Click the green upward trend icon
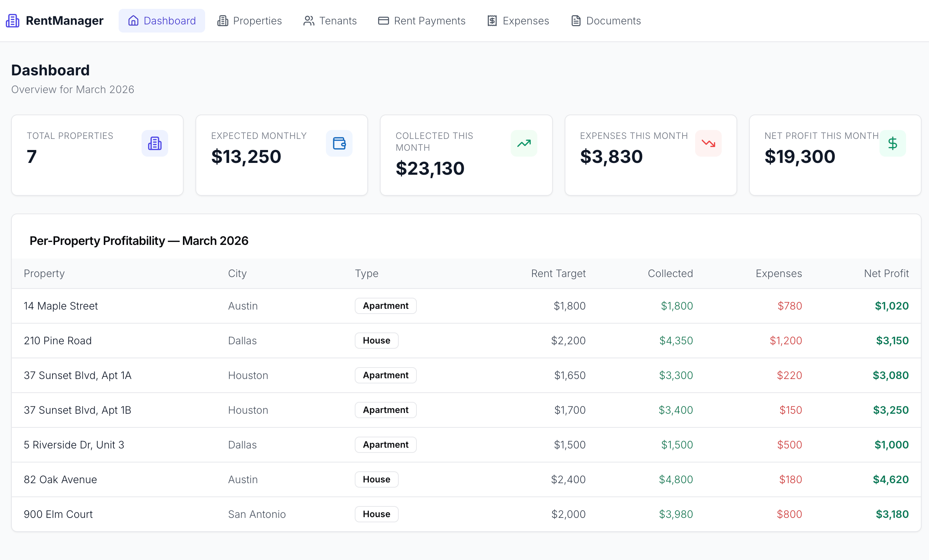929x560 pixels. point(524,143)
